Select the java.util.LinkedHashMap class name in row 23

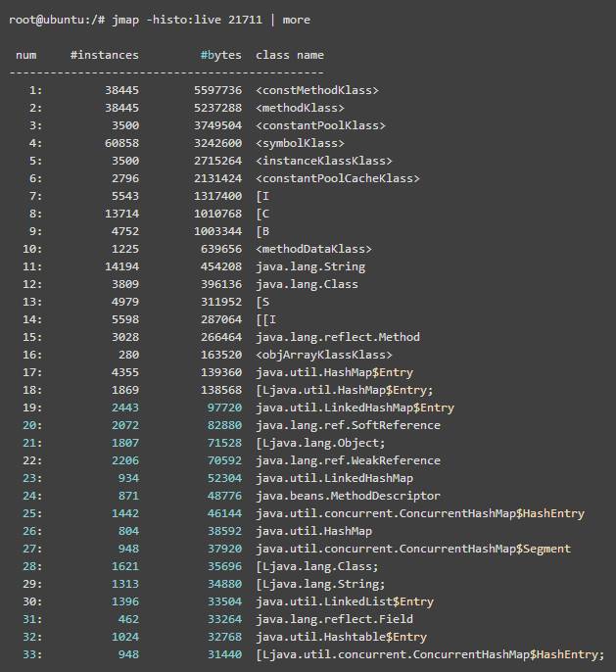pos(334,478)
